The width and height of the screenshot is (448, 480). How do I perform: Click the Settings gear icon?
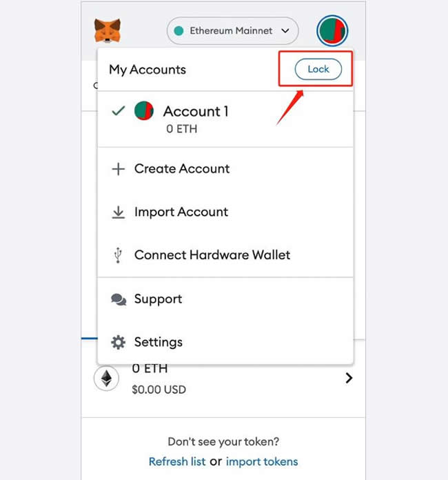tap(118, 342)
